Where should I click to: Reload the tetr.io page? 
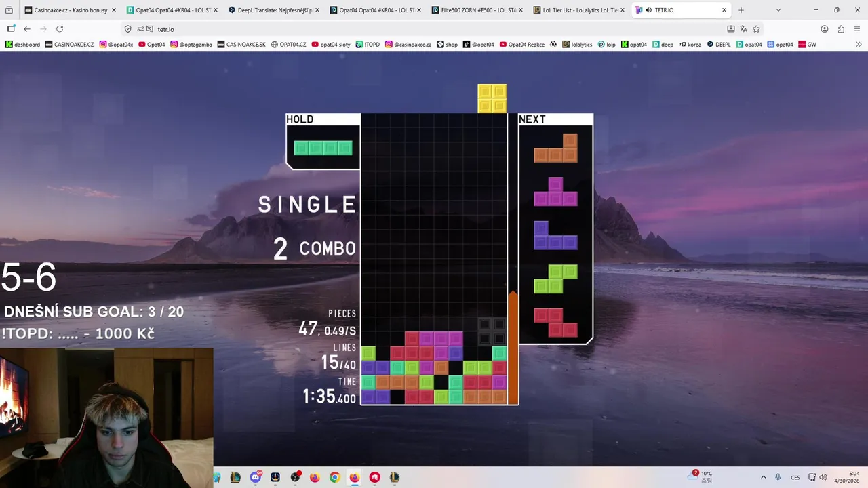(x=60, y=29)
